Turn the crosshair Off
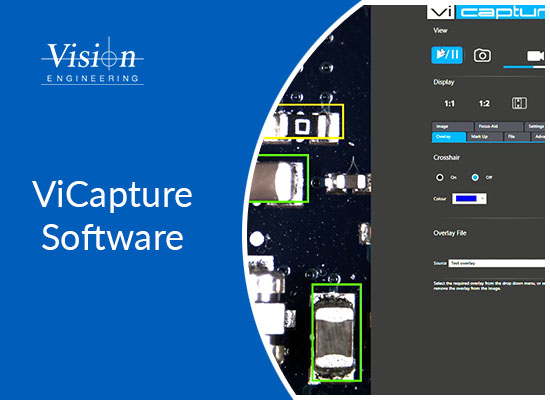The image size is (550, 400). 475,177
